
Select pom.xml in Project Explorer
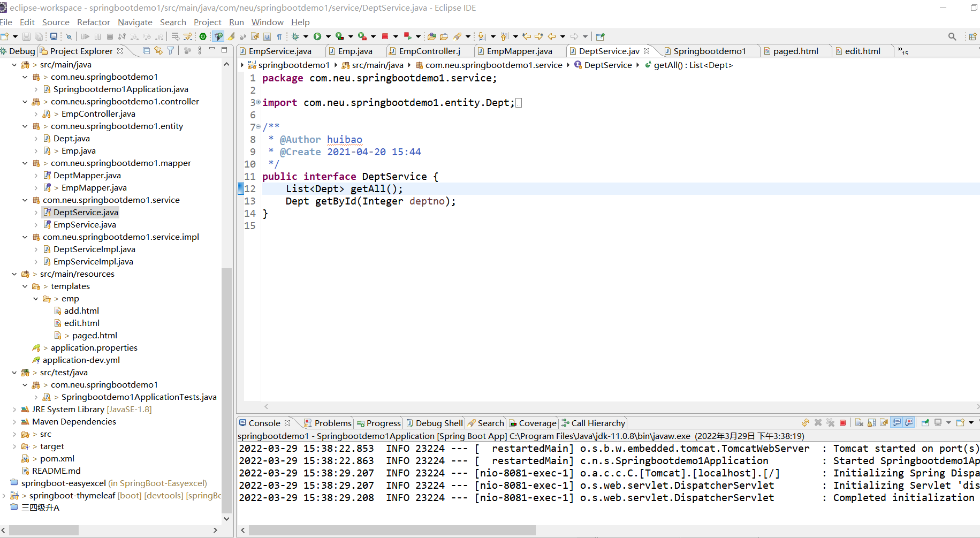point(57,458)
